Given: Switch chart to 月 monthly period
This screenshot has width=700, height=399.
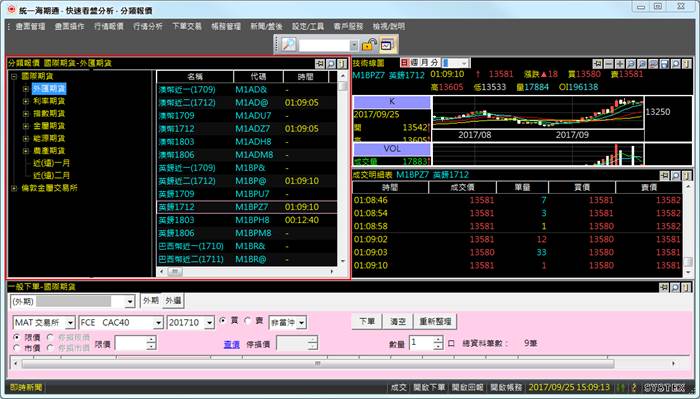Looking at the screenshot, I should (424, 63).
